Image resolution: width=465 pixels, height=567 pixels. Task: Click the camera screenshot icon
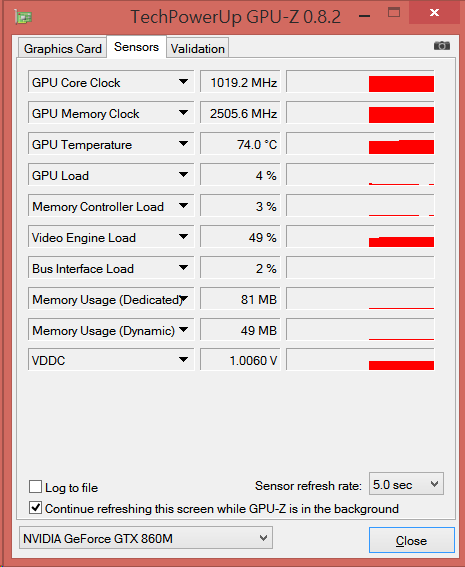(441, 46)
